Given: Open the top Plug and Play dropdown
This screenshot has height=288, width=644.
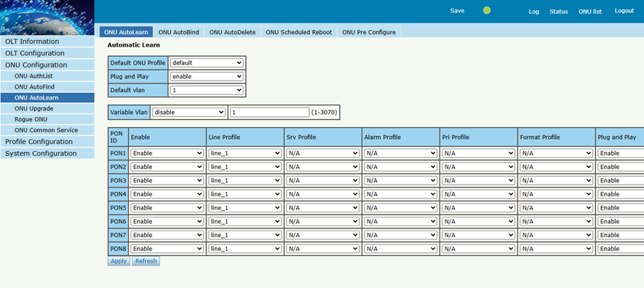Looking at the screenshot, I should coord(207,76).
